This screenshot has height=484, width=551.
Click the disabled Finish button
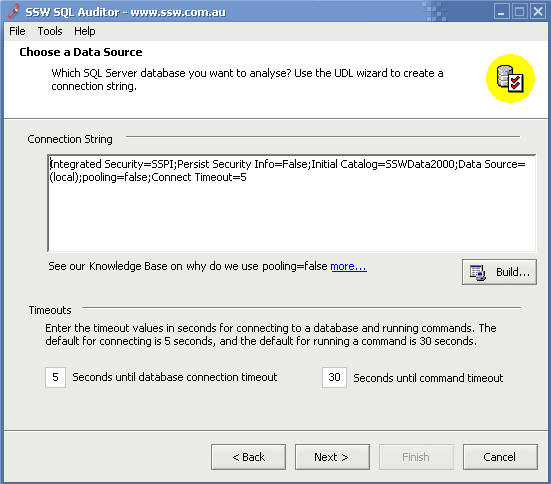click(x=416, y=457)
